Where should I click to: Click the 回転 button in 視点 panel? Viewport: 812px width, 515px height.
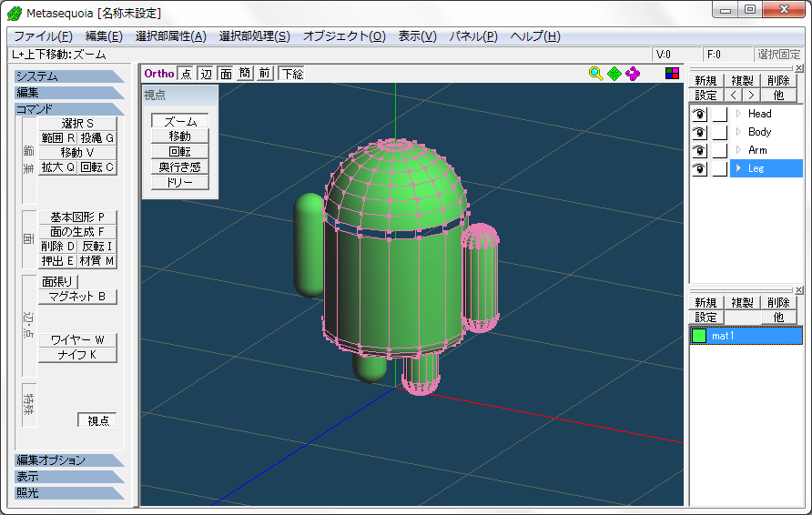pyautogui.click(x=179, y=152)
